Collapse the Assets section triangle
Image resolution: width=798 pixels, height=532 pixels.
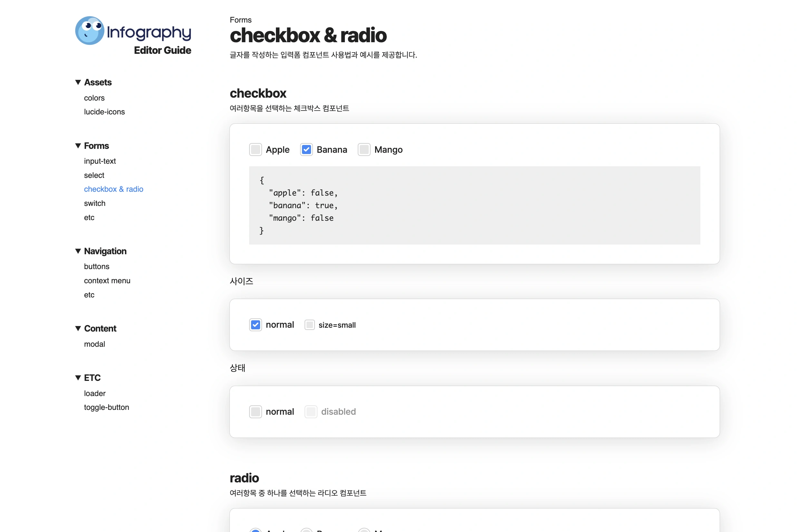pos(78,82)
